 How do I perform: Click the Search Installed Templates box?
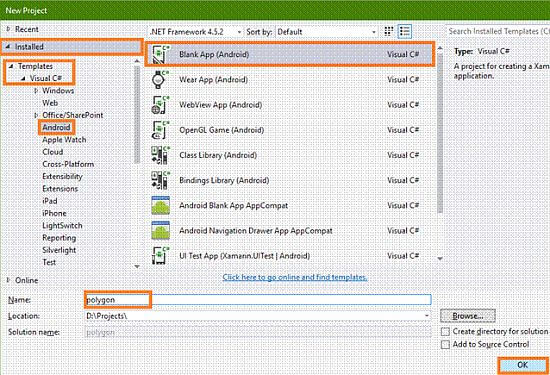pyautogui.click(x=498, y=31)
